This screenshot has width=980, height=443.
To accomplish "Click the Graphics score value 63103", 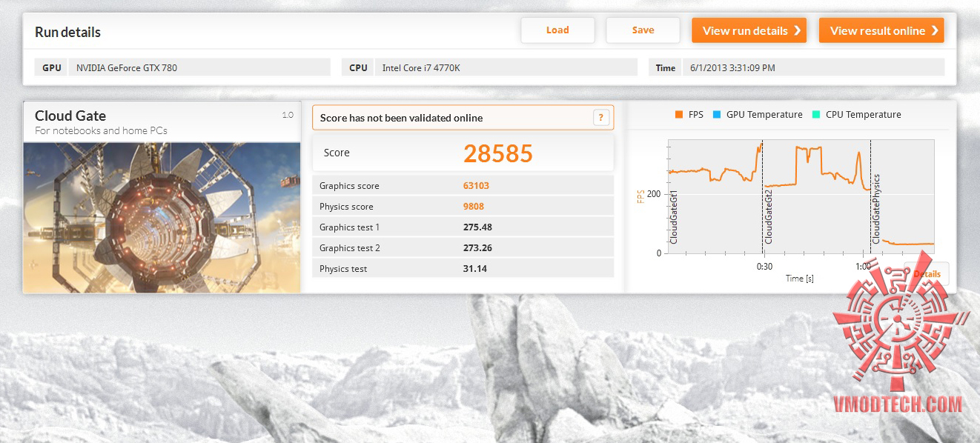I will coord(476,186).
